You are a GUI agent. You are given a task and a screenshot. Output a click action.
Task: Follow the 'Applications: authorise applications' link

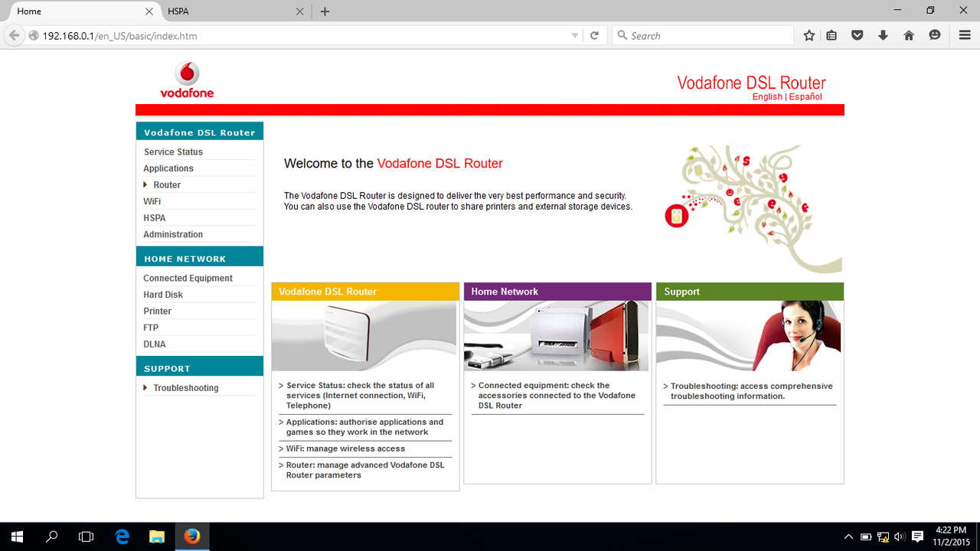click(364, 427)
